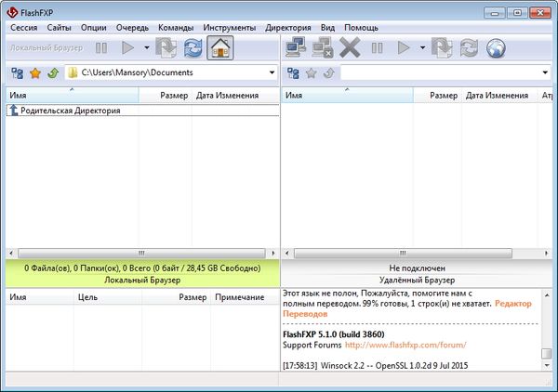Show folder tree icon in remote pane
558x392 pixels.
294,72
